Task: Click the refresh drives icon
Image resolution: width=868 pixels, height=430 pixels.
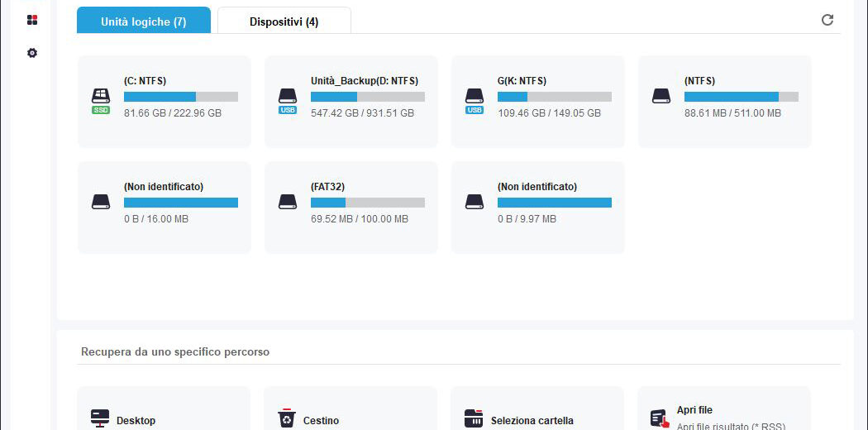Action: point(827,20)
